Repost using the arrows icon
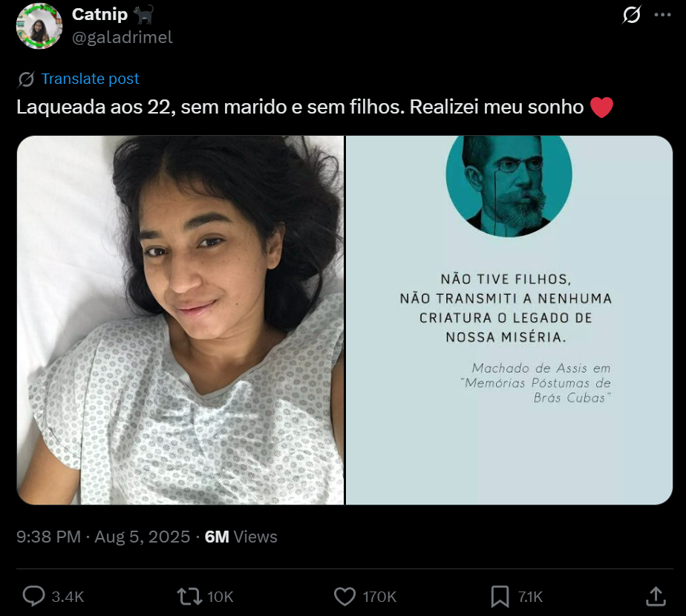The height and width of the screenshot is (616, 686). click(189, 596)
